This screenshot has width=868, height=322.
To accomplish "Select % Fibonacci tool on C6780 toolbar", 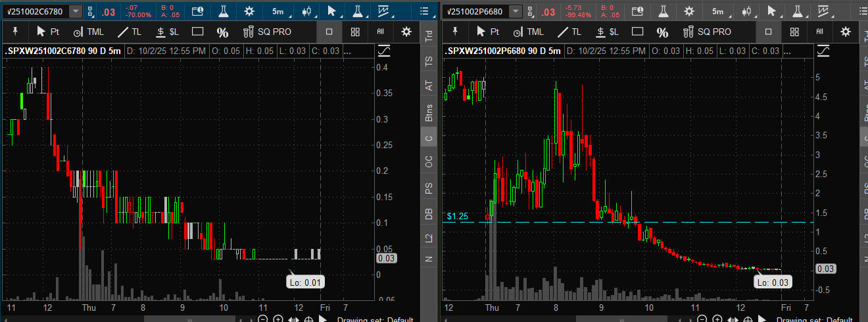I will (x=223, y=32).
